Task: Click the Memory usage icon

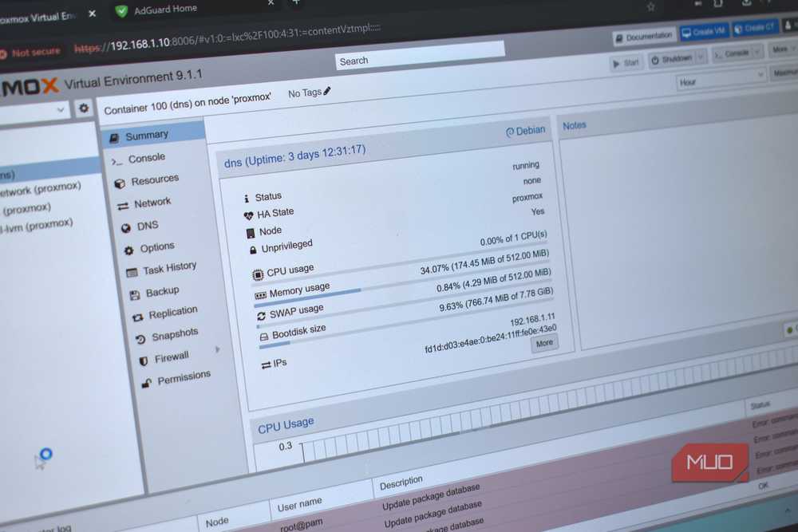Action: click(x=261, y=295)
